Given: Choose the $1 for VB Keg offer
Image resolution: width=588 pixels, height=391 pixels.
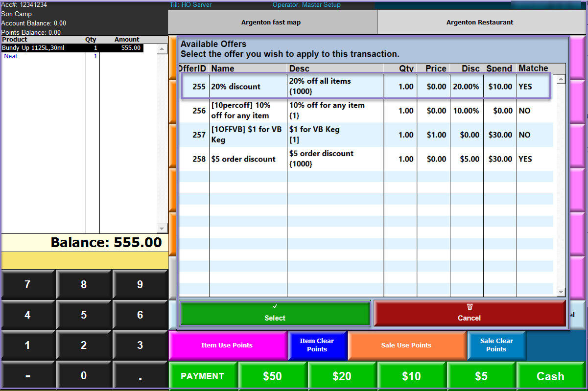Looking at the screenshot, I should 366,135.
